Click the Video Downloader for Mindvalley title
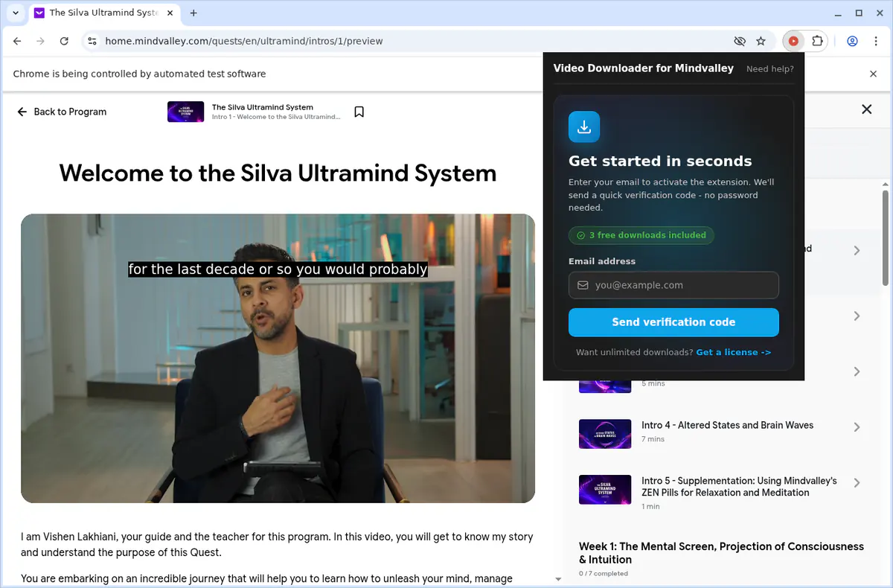Screen dimensions: 893x588 tap(644, 68)
